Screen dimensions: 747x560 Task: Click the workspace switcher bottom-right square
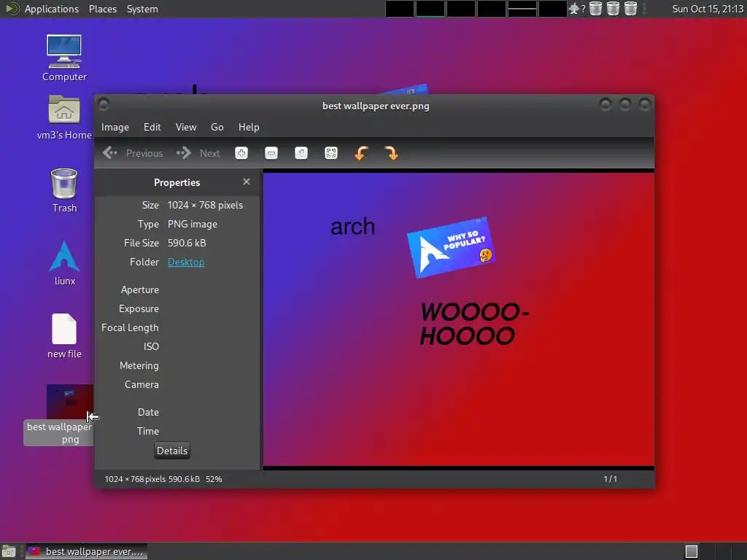pos(692,551)
